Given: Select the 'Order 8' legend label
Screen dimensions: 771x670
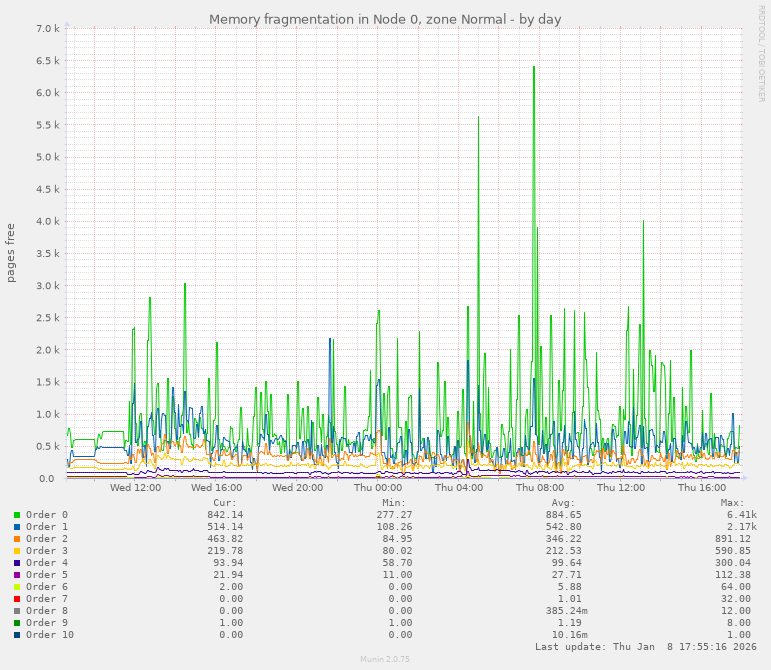Looking at the screenshot, I should [47, 611].
